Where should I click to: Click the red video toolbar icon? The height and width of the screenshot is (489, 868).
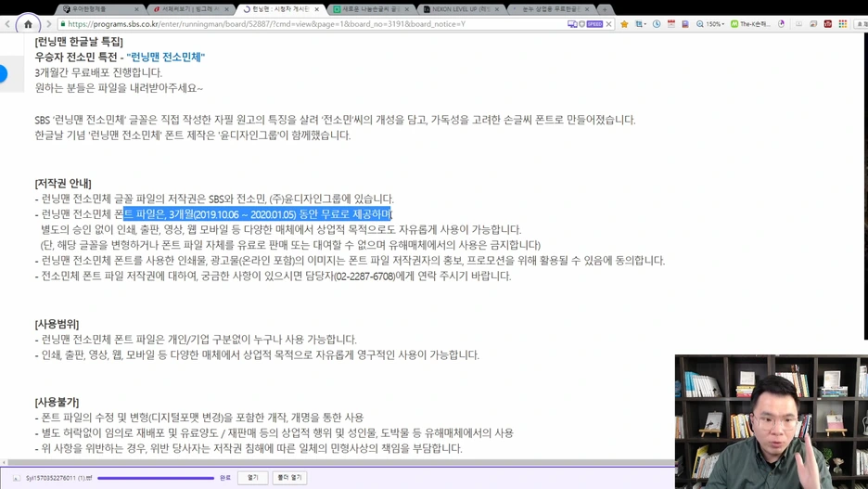(828, 24)
